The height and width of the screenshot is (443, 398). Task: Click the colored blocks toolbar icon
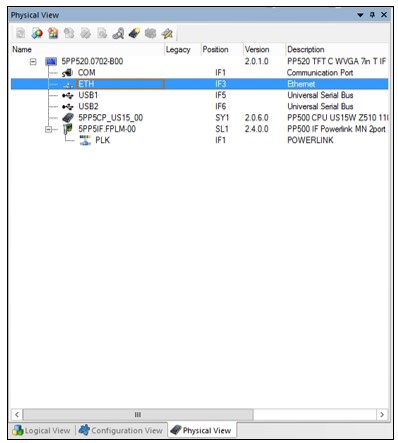(x=53, y=33)
